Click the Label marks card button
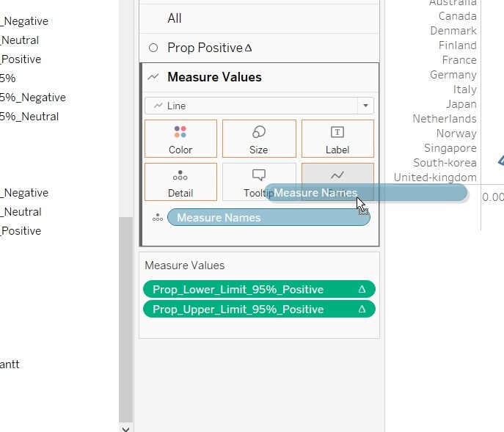The image size is (504, 432). pyautogui.click(x=337, y=139)
